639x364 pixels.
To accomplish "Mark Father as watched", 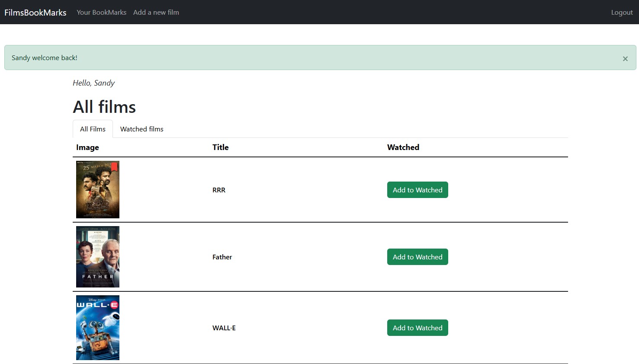I will click(417, 257).
